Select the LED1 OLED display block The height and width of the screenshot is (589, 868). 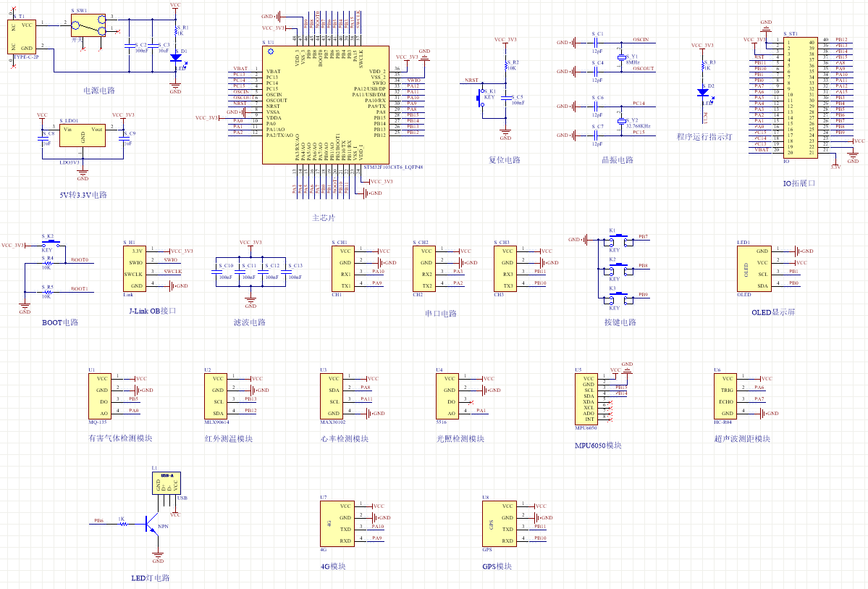click(x=754, y=269)
